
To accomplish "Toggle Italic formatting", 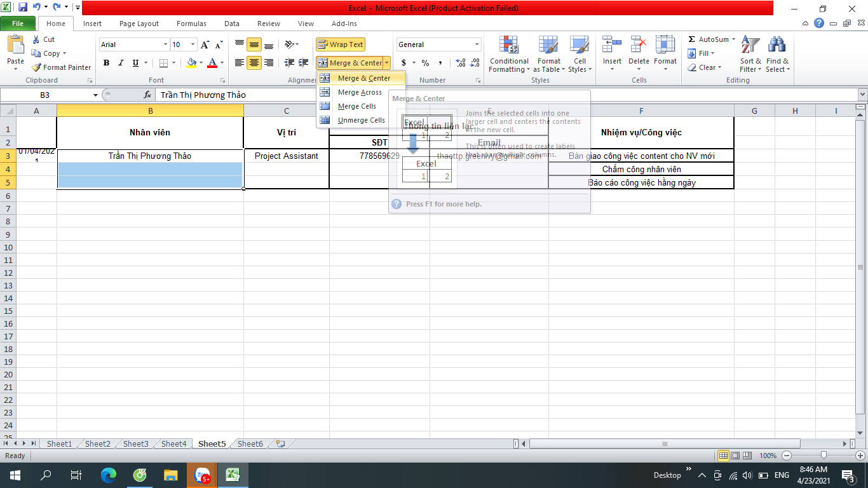I will tap(121, 63).
